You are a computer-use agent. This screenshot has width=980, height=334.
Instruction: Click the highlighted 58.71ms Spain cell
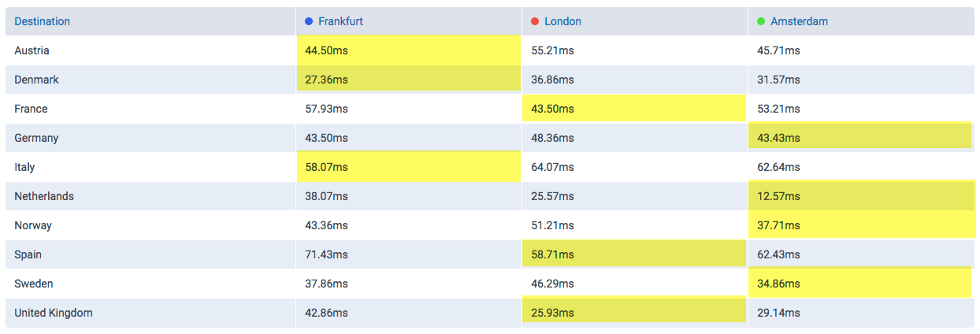pyautogui.click(x=634, y=254)
